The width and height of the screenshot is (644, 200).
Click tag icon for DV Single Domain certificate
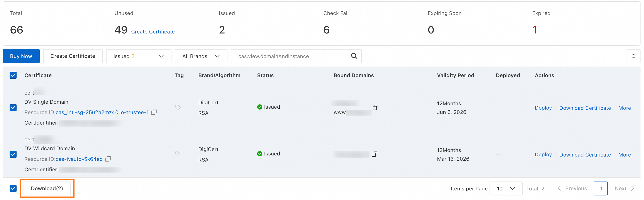(x=178, y=107)
